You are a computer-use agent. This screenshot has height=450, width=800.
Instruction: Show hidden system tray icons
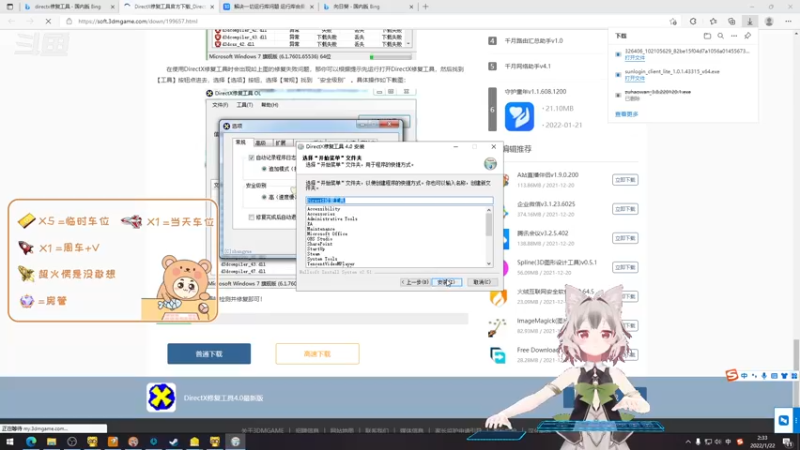click(688, 442)
